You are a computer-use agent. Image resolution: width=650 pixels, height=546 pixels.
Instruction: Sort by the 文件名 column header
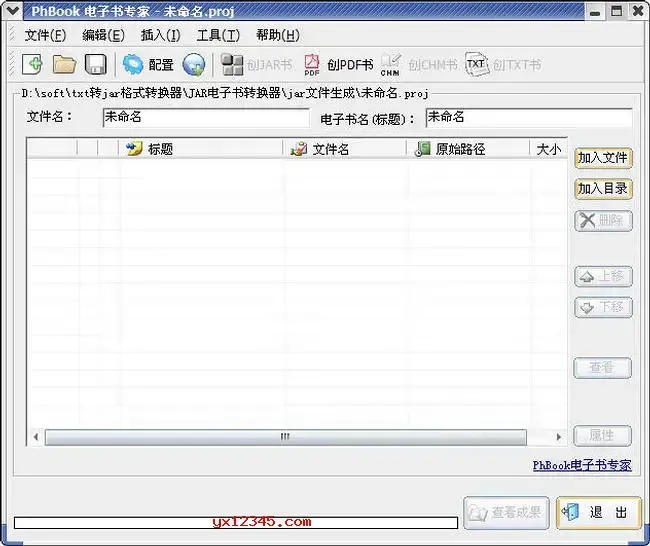344,149
